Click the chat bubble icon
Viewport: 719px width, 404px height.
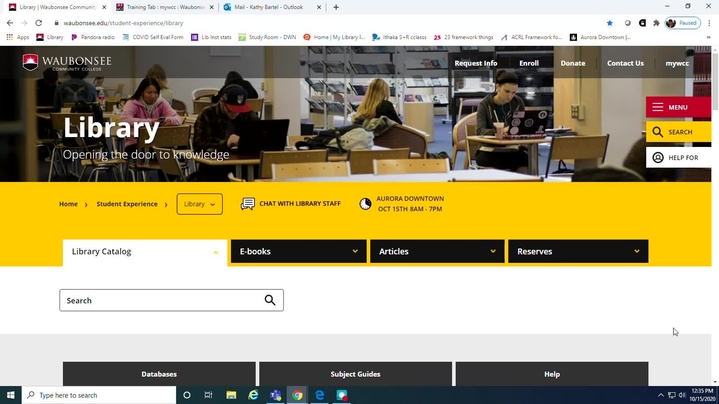[248, 204]
